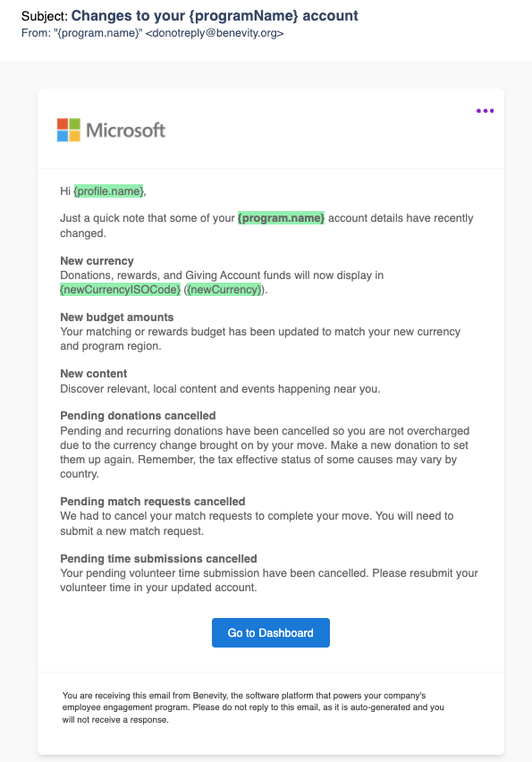Click the Microsoft wordmark text beside logo
Screen dimensions: 532x762
coord(125,131)
